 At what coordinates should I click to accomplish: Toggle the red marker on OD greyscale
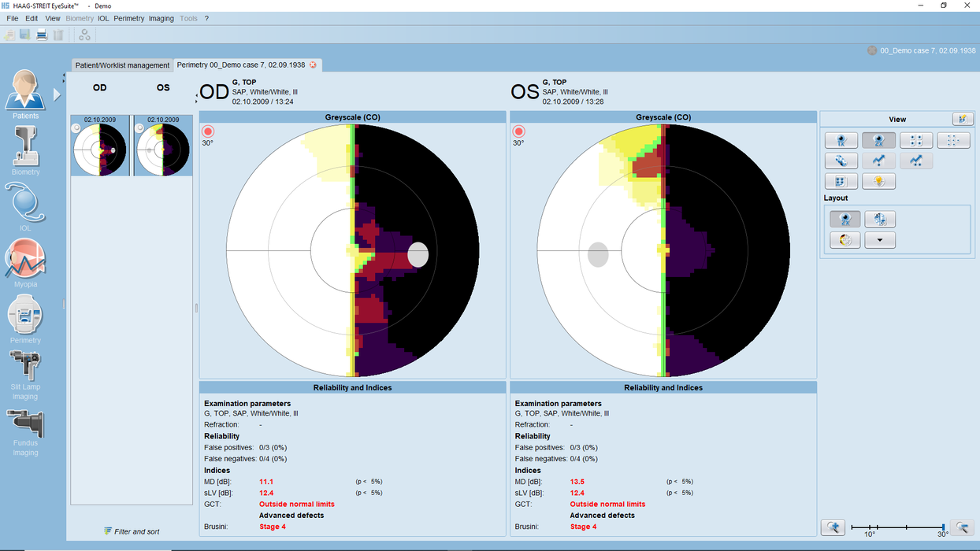click(x=208, y=131)
